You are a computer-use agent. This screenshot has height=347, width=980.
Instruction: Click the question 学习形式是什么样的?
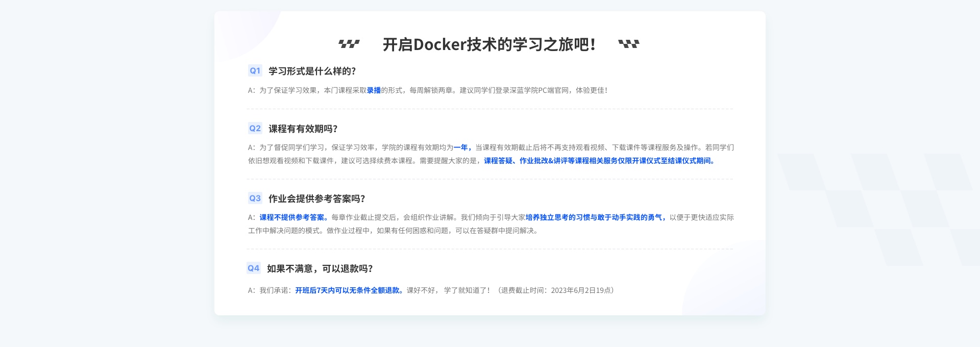(312, 71)
